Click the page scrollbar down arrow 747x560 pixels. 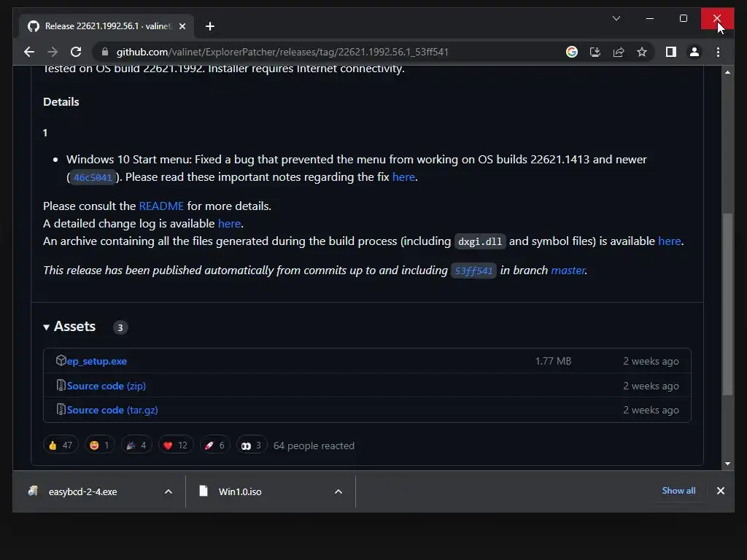click(727, 463)
